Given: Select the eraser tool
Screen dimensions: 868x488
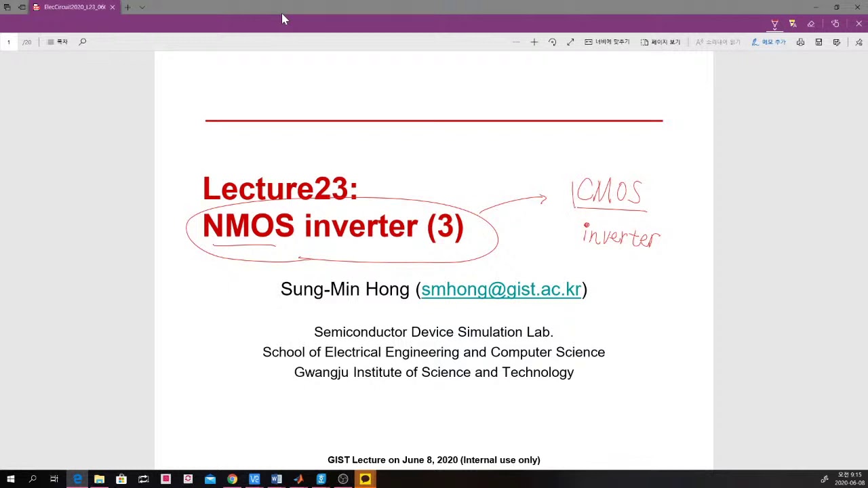Looking at the screenshot, I should [811, 24].
